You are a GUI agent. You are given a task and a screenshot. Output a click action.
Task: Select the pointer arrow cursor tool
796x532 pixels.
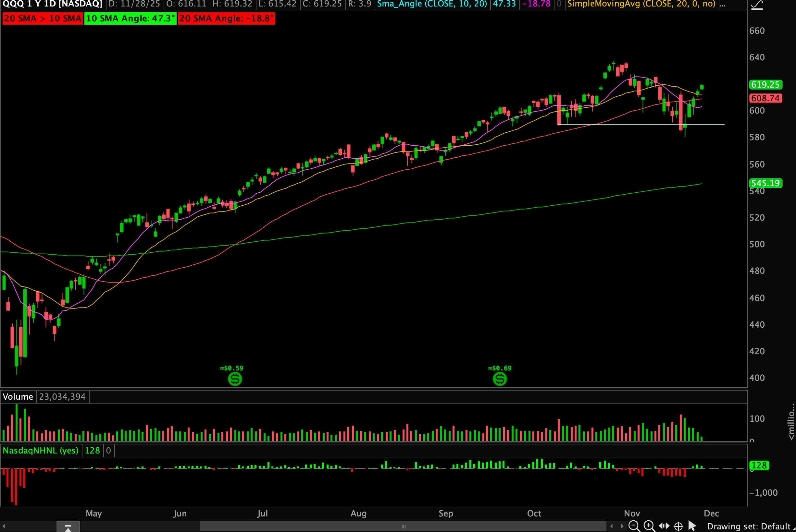click(692, 526)
